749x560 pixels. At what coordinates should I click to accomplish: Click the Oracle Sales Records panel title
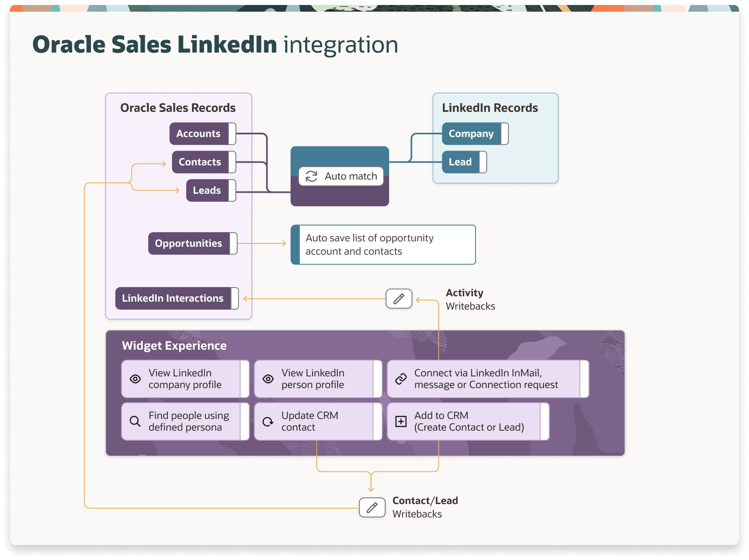tap(177, 108)
